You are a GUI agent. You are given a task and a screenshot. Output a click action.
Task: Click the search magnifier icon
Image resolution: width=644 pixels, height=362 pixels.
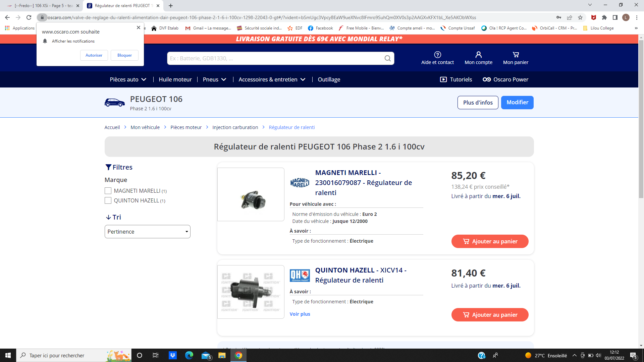[x=387, y=58]
